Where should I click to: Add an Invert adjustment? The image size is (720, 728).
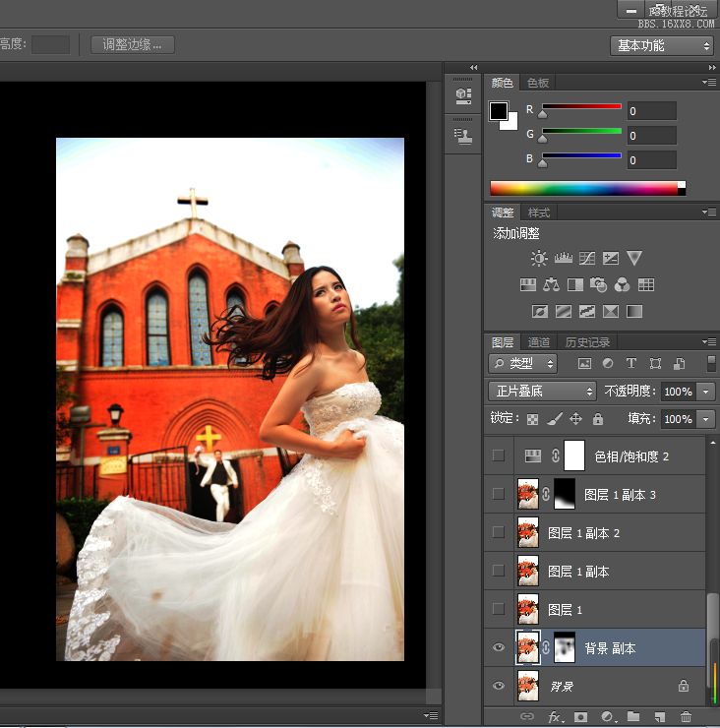pyautogui.click(x=540, y=311)
